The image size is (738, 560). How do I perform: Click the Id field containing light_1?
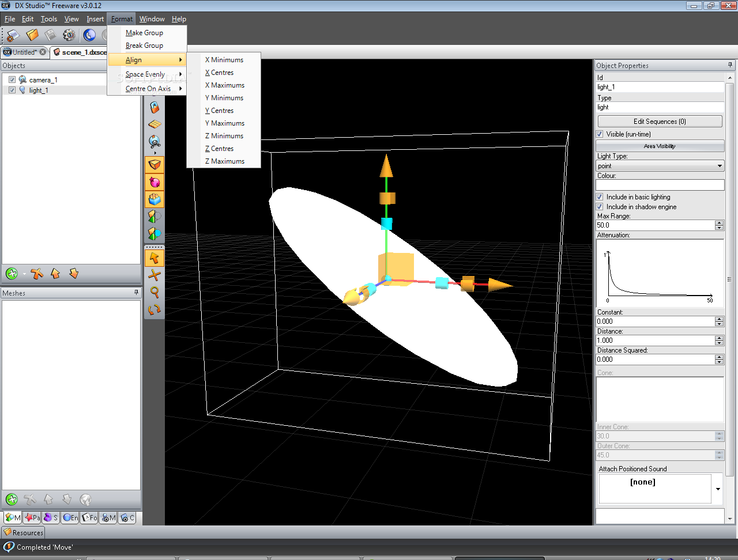coord(660,87)
